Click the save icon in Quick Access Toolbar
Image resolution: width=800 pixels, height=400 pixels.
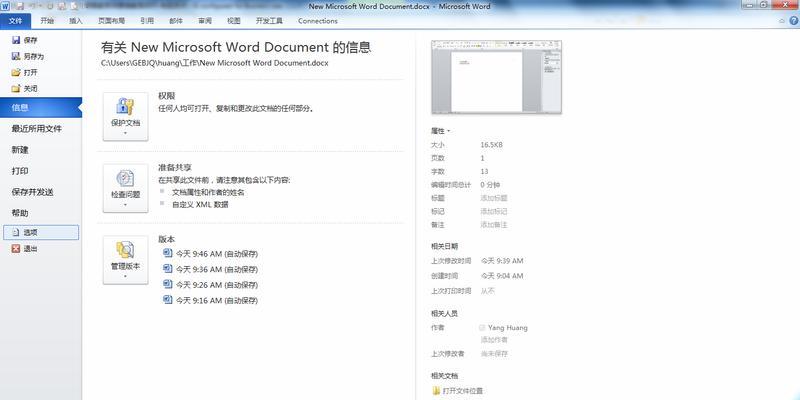tap(20, 6)
